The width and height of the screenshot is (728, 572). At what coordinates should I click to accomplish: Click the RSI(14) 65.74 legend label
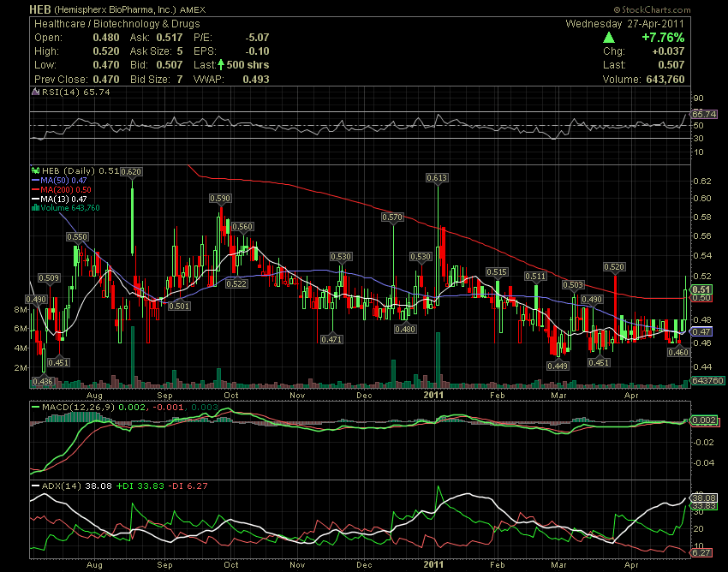(x=75, y=92)
